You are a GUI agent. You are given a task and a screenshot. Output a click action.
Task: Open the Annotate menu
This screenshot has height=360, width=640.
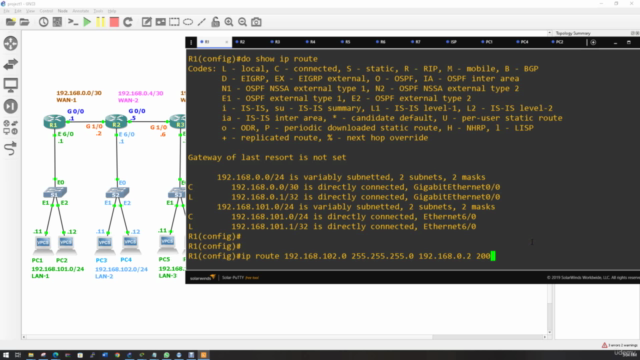point(80,11)
